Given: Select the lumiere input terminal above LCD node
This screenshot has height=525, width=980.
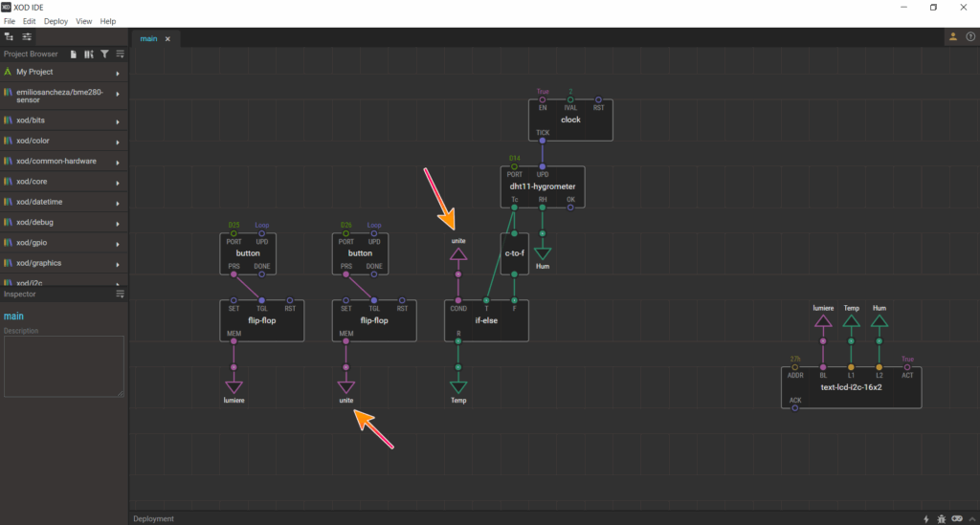Looking at the screenshot, I should coord(823,321).
